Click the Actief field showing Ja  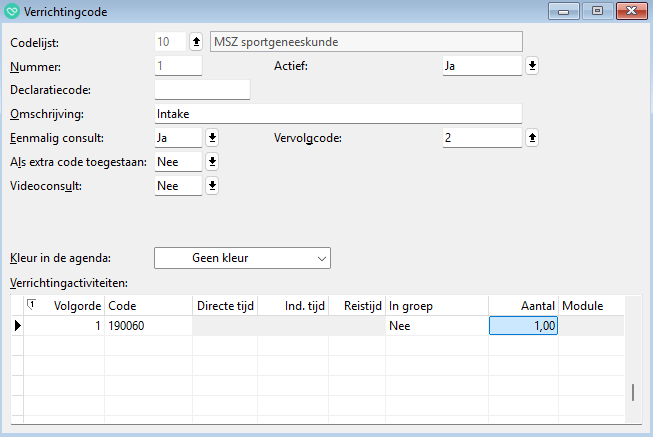tap(482, 66)
